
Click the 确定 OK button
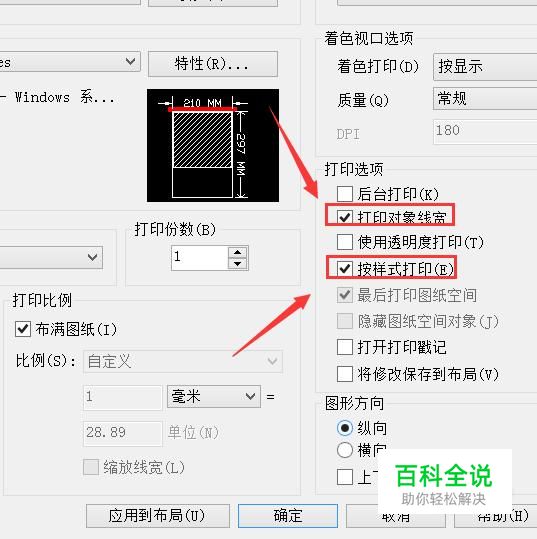pyautogui.click(x=288, y=516)
